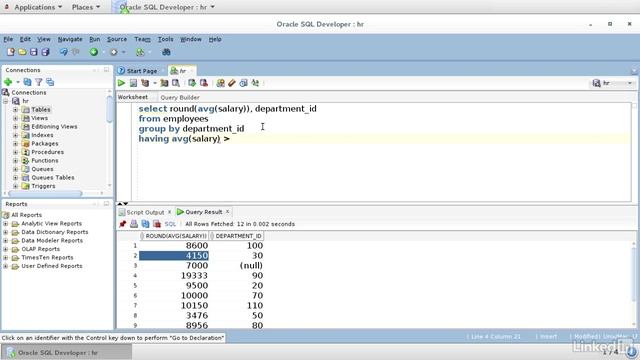Refresh the Connections tree
This screenshot has height=360, width=640.
[27, 82]
